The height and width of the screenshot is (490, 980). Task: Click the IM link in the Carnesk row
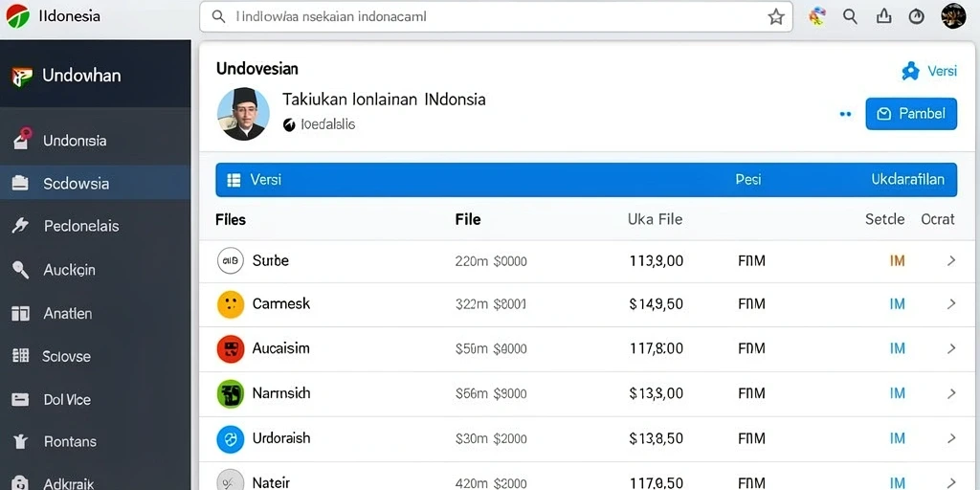point(897,304)
